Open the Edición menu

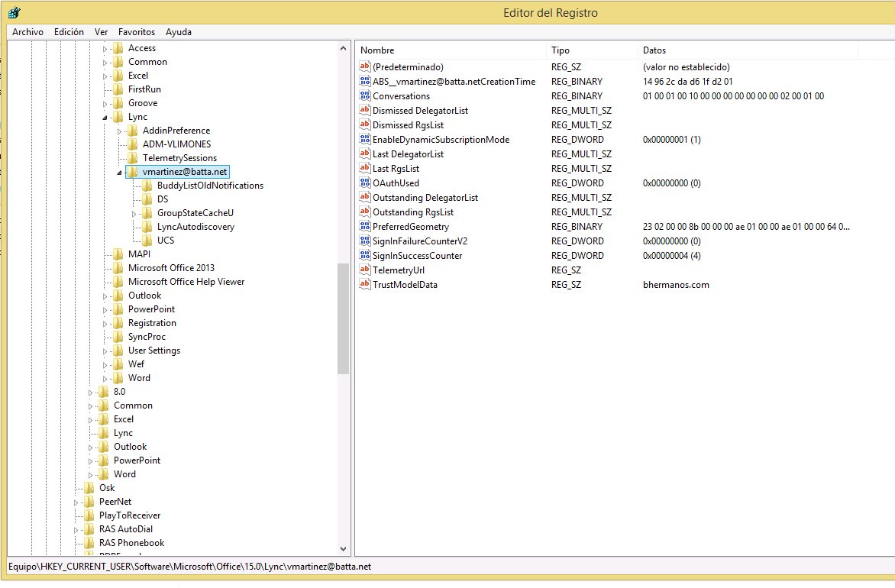click(x=69, y=32)
